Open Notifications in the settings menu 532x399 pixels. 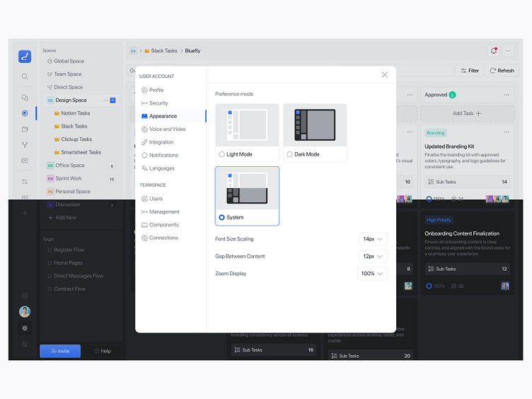tap(163, 155)
